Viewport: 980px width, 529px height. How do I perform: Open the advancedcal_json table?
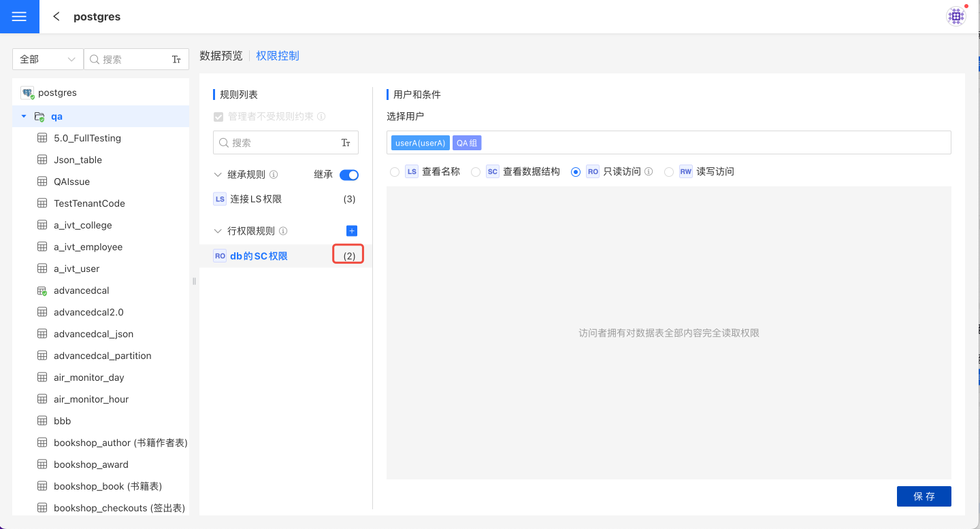pos(93,334)
